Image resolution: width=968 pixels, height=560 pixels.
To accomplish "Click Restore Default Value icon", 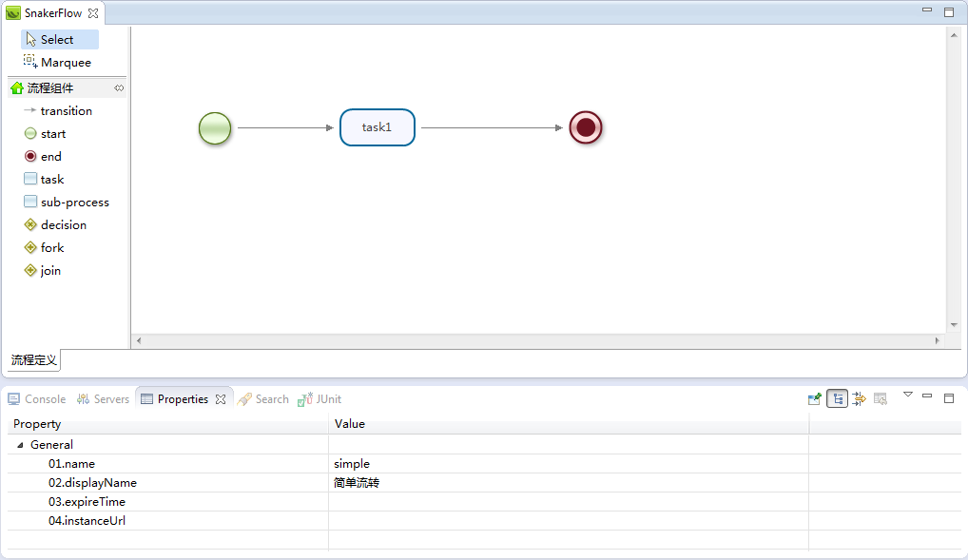I will (x=881, y=399).
